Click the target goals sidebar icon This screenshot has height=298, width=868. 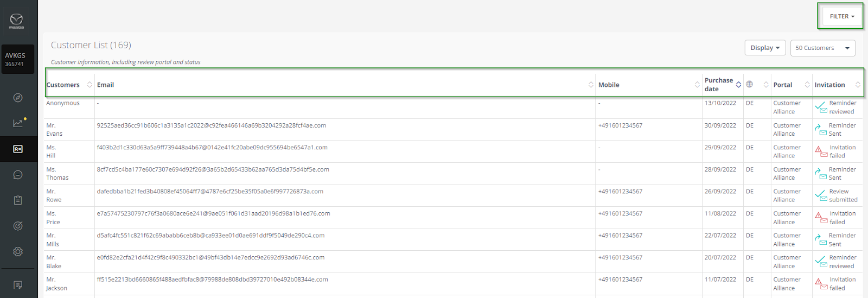click(x=18, y=226)
